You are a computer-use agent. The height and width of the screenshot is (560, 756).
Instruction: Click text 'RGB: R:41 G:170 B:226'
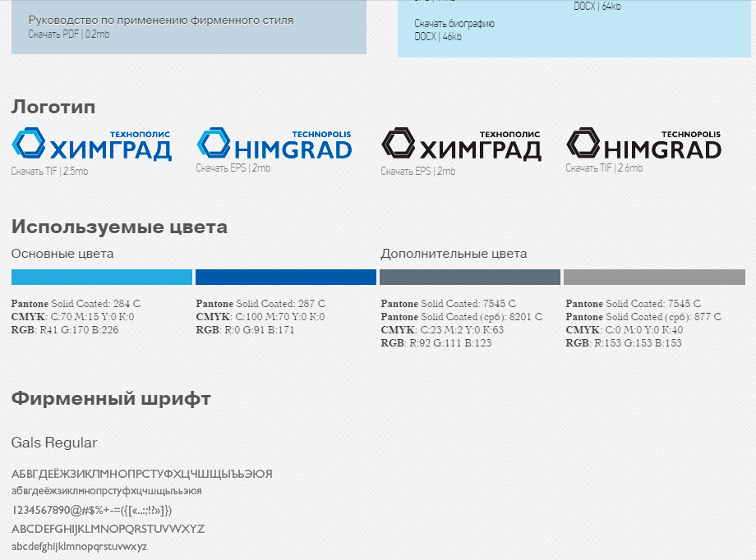[65, 330]
